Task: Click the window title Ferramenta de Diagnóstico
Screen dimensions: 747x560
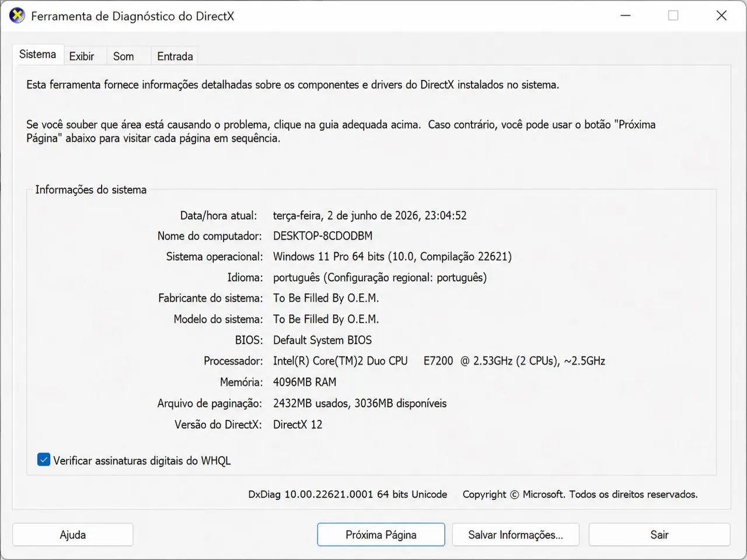Action: coord(132,16)
